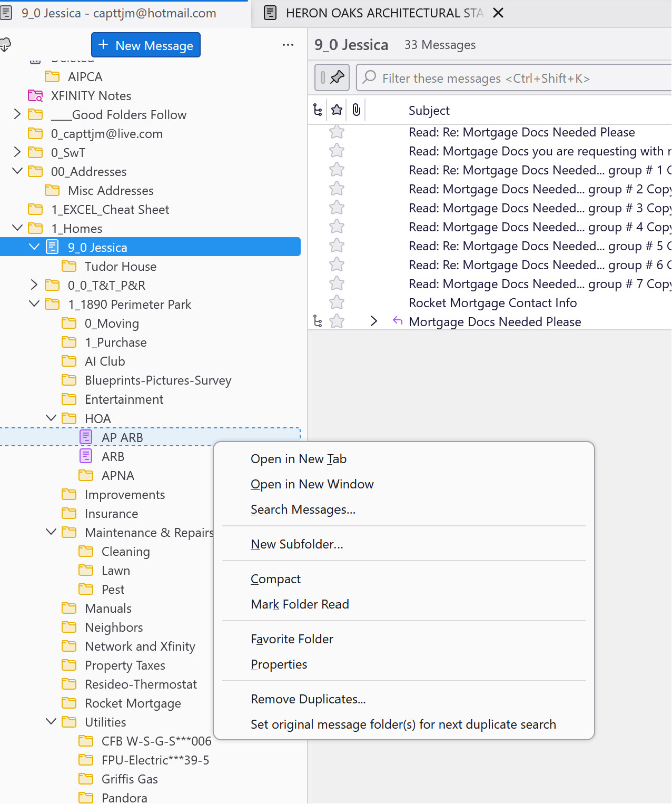672x804 pixels.
Task: Select Mark Folder Read in context menu
Action: pyautogui.click(x=300, y=604)
